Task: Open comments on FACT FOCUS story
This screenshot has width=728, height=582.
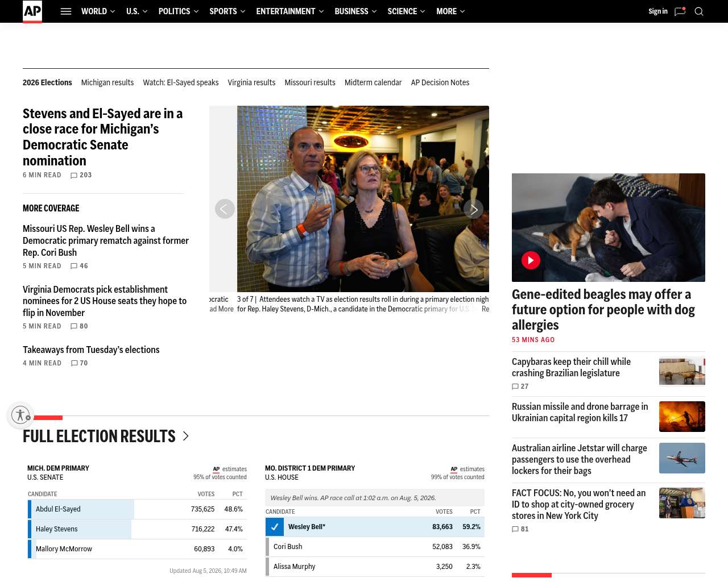Action: (x=520, y=529)
